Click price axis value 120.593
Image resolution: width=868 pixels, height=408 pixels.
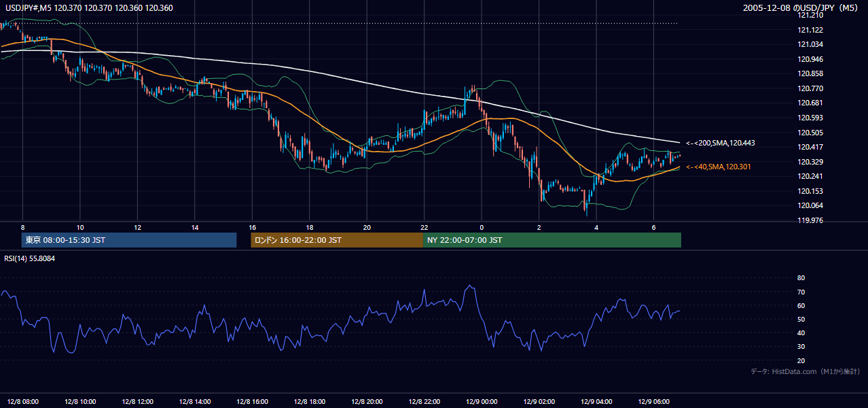[x=810, y=118]
